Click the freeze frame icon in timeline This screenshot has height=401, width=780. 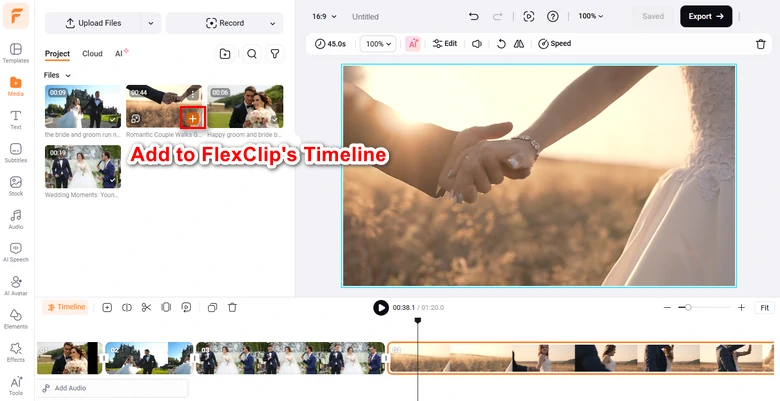pyautogui.click(x=166, y=307)
